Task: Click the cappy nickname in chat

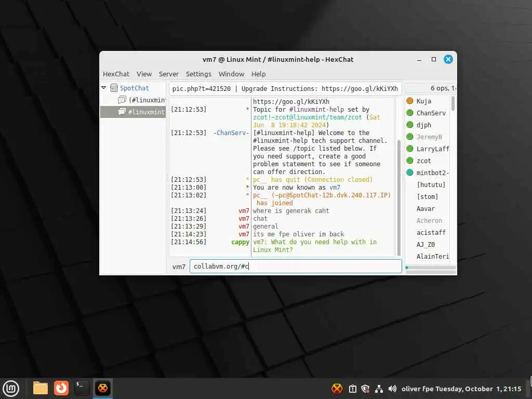Action: point(240,242)
